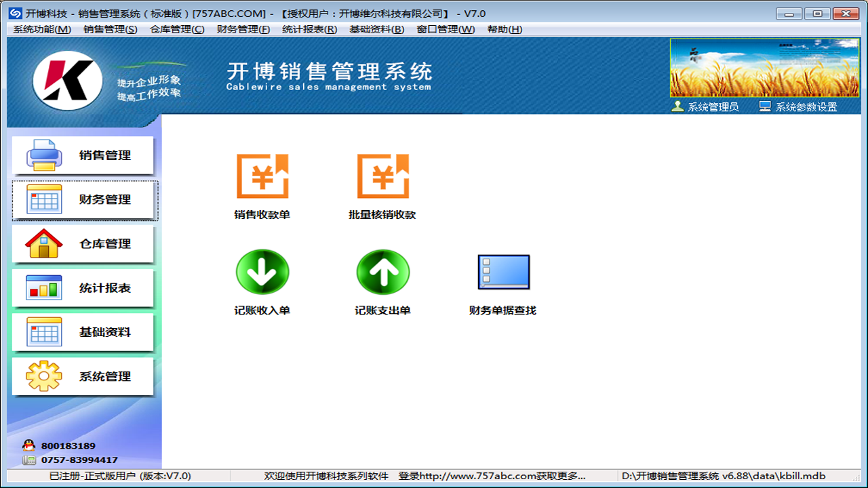The image size is (868, 488).
Task: Open 基础资料 sidebar section
Action: [x=83, y=332]
